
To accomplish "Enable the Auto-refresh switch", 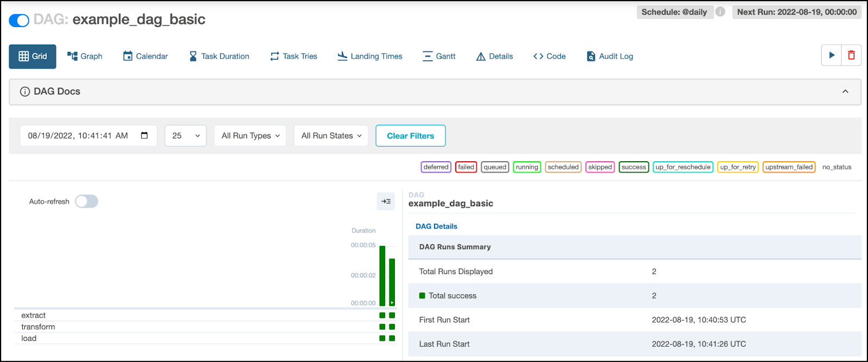I will pyautogui.click(x=86, y=201).
